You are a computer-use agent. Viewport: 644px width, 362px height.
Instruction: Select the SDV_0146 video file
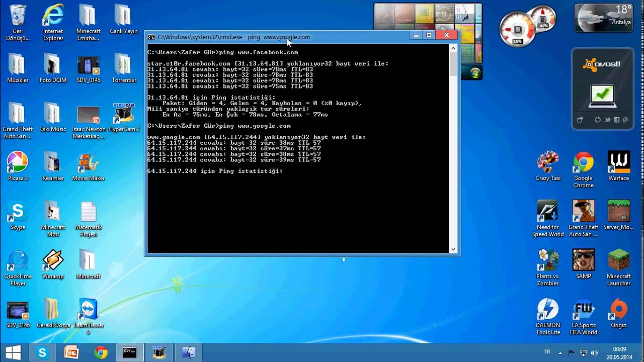tap(18, 313)
